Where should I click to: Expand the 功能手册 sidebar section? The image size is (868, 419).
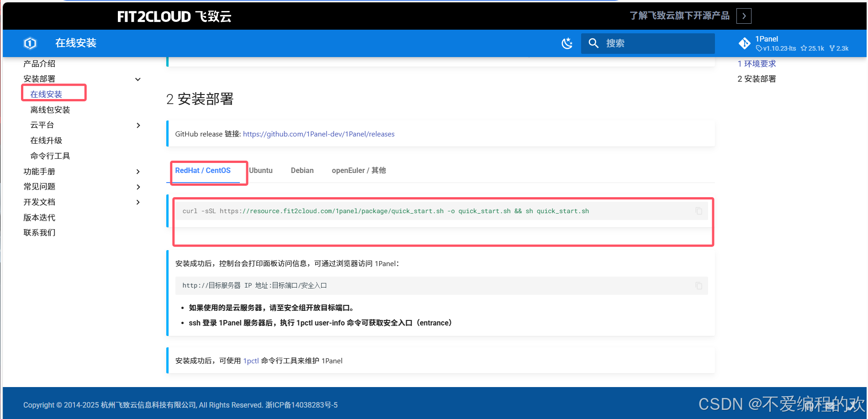point(138,172)
